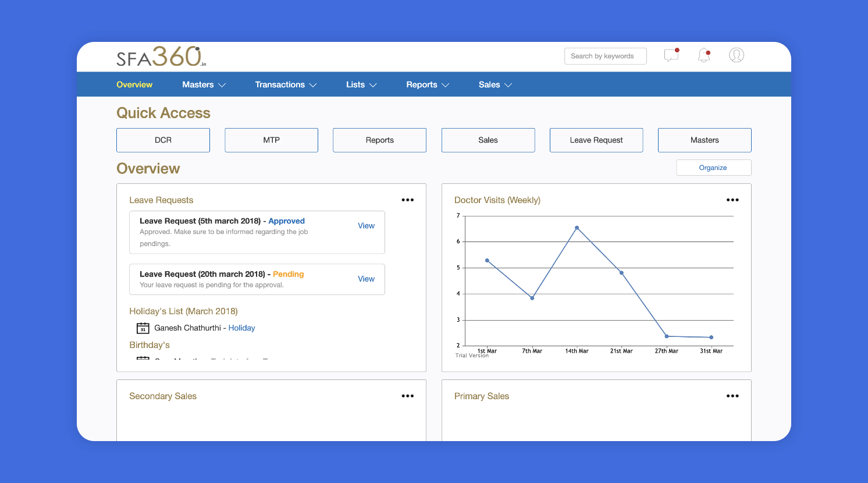Select the Overview tab in navigation
Viewport: 868px width, 483px height.
click(134, 84)
